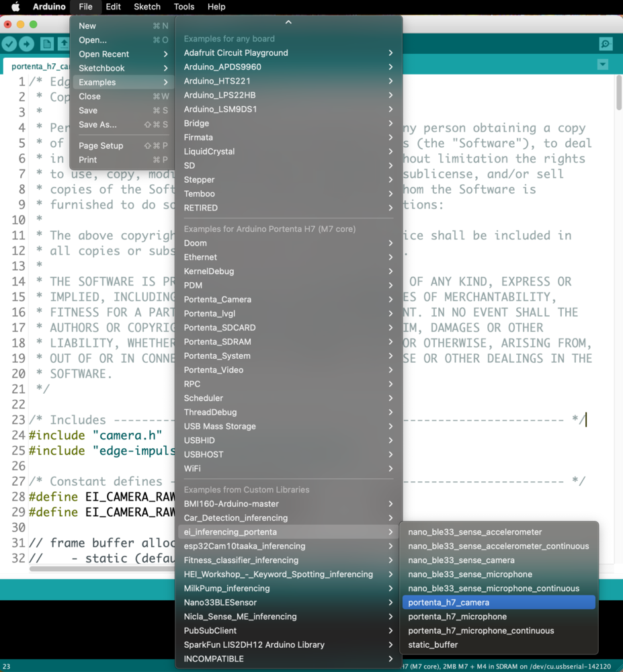Open the Tools menu
The width and height of the screenshot is (623, 672).
184,7
